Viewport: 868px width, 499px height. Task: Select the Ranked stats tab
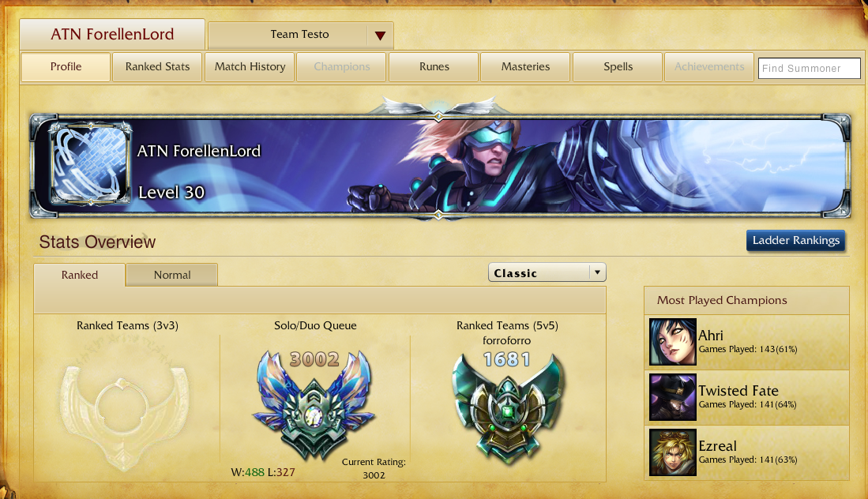pos(80,275)
